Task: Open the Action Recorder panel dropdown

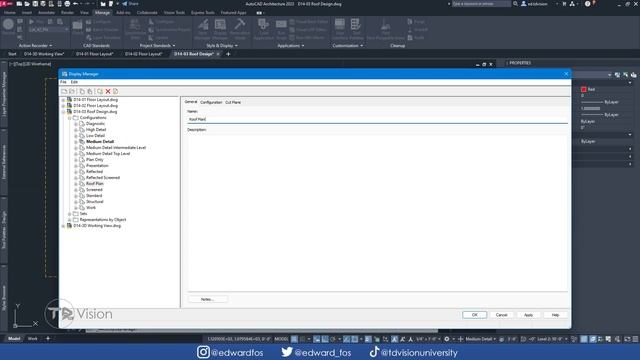Action: (x=36, y=46)
